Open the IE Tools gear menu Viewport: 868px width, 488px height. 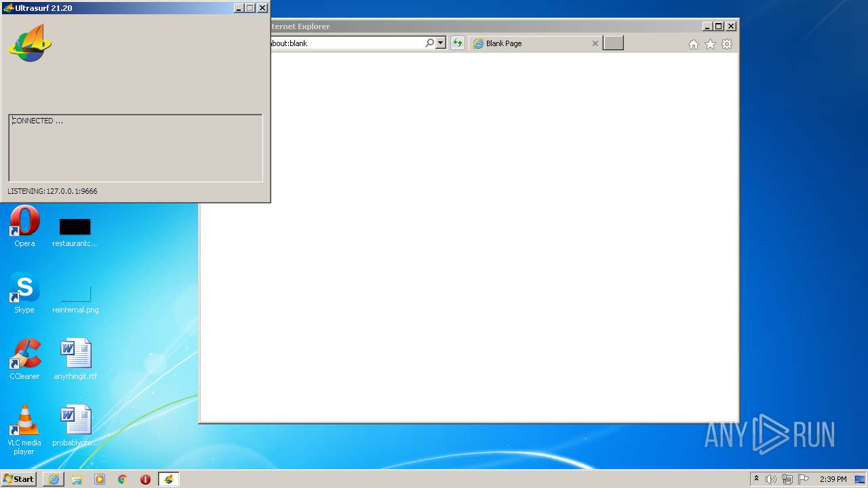(727, 44)
